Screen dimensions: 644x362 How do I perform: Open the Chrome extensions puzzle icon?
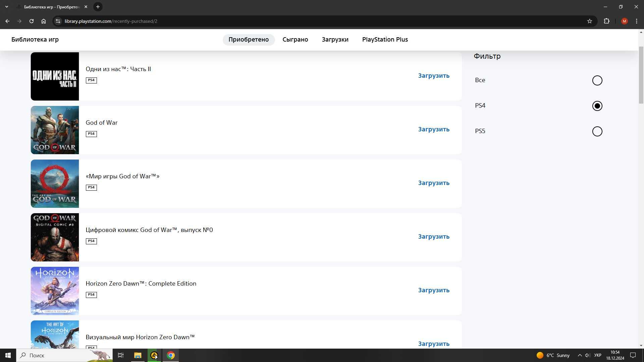(606, 21)
